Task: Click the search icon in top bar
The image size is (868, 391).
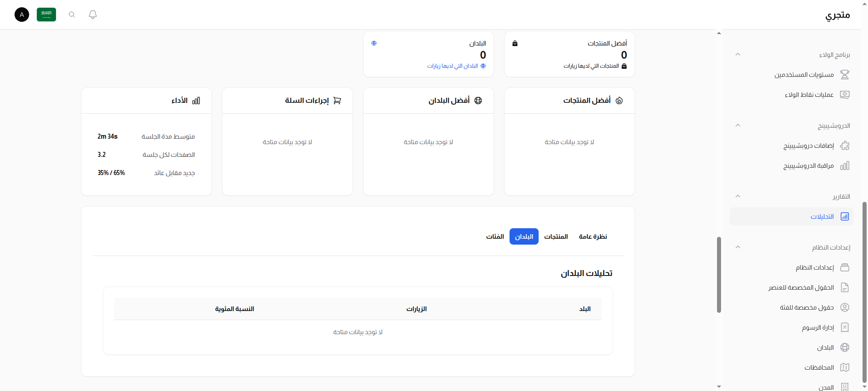Action: (x=72, y=15)
